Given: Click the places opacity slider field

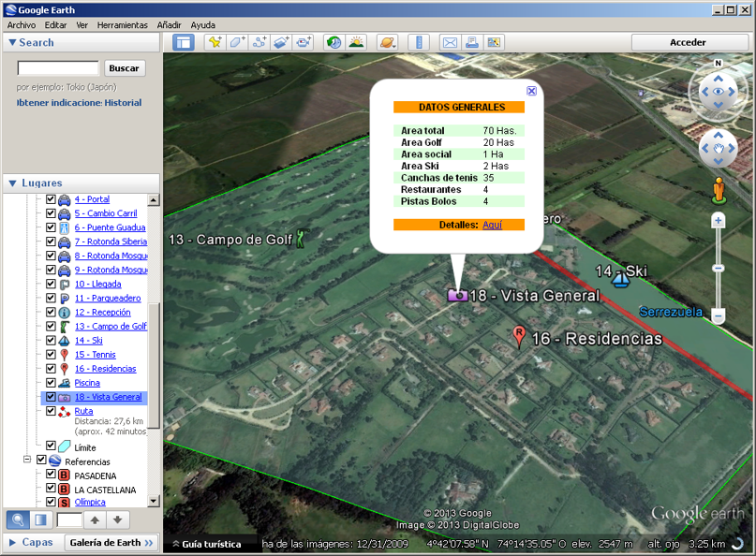Looking at the screenshot, I should click(69, 519).
